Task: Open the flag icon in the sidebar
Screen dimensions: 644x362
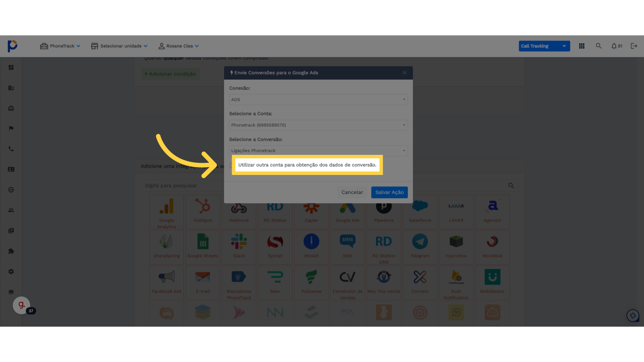Action: pos(11,128)
